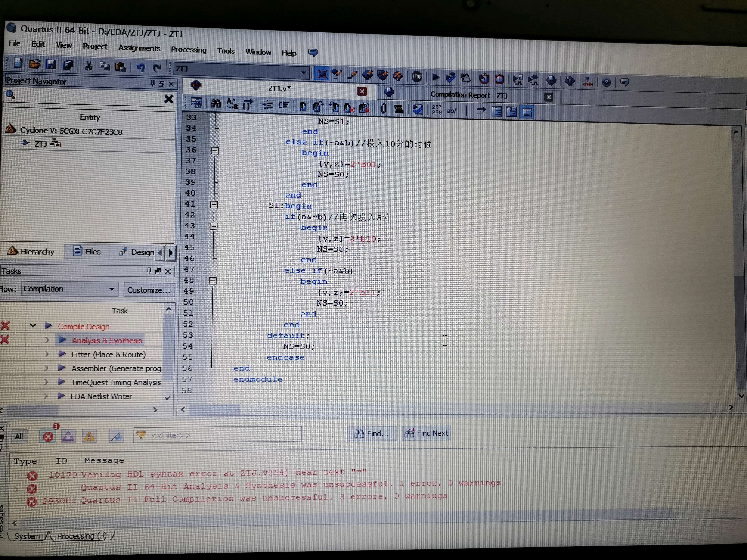Screen dimensions: 747x560
Task: Click the Customize... button
Action: coord(149,290)
